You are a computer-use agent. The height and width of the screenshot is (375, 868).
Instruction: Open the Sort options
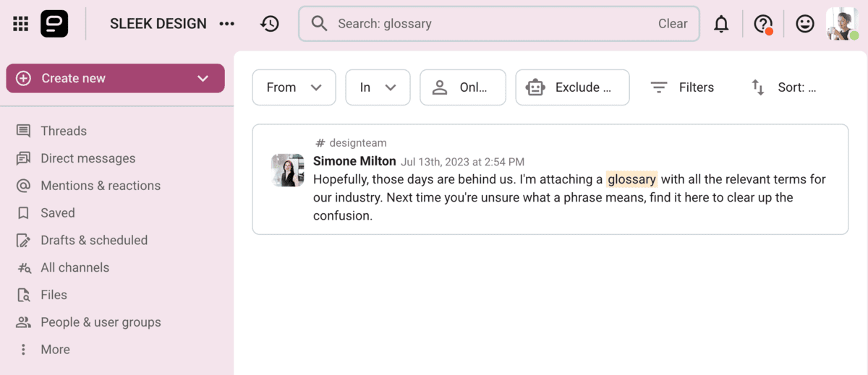click(x=783, y=87)
